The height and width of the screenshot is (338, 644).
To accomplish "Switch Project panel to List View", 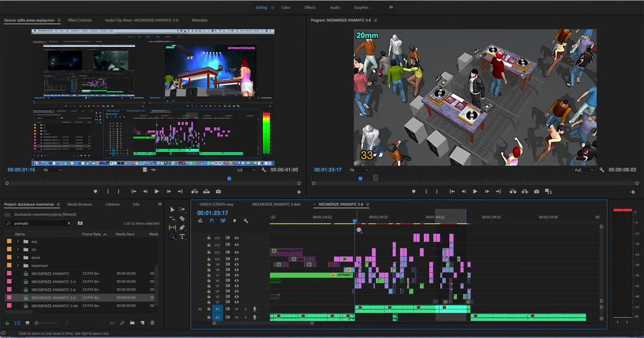I will pyautogui.click(x=17, y=323).
